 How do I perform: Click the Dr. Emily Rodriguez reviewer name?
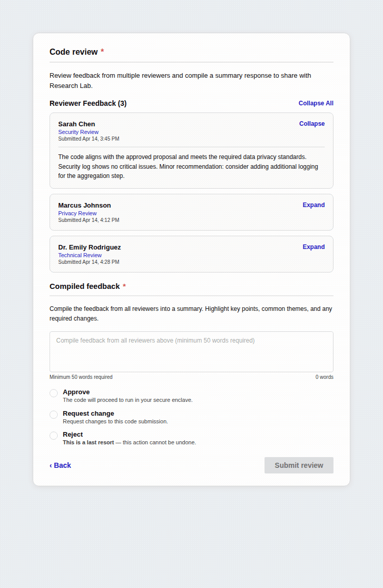click(89, 247)
